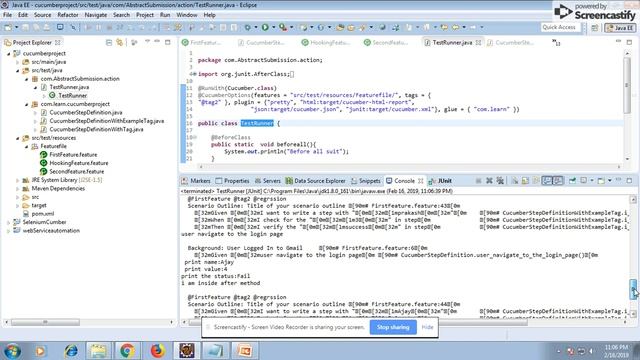
Task: Collapse the cucumberproject tree node
Action: pos(9,53)
